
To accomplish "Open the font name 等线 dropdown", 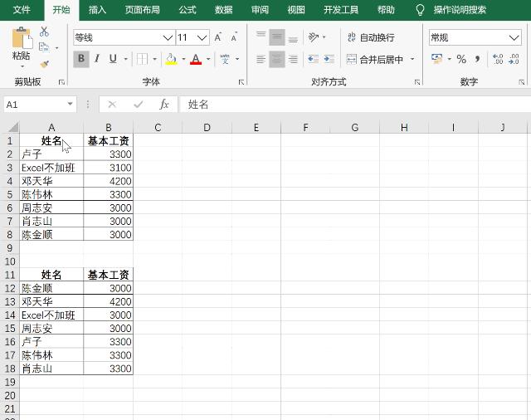I will (x=168, y=37).
